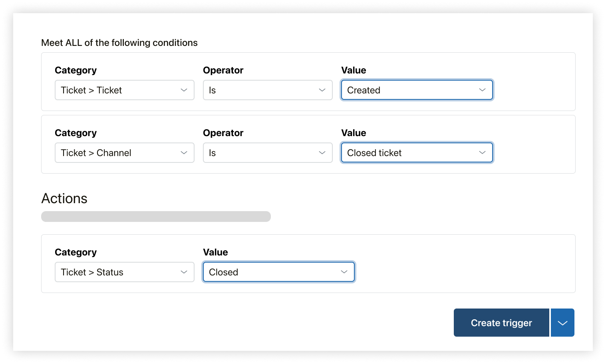Click the chevron arrow in the Created value field

482,90
